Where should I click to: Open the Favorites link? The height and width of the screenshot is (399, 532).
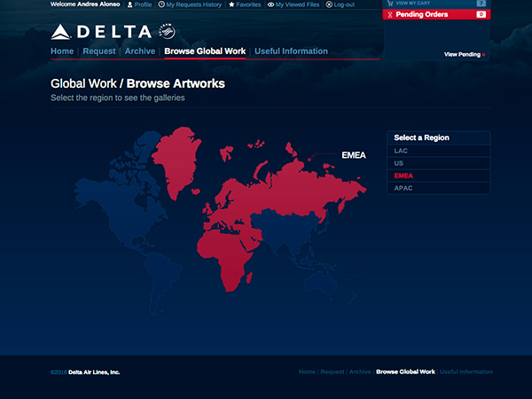tap(248, 4)
